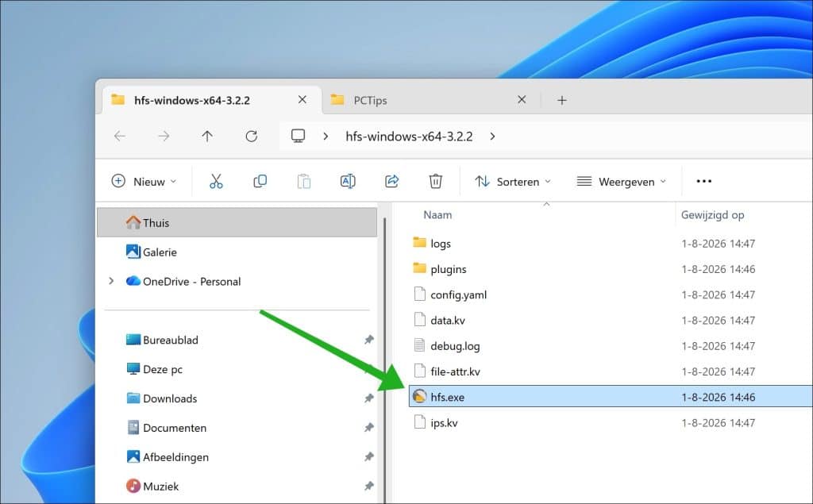813x504 pixels.
Task: Switch to the PCTips tab
Action: point(430,100)
